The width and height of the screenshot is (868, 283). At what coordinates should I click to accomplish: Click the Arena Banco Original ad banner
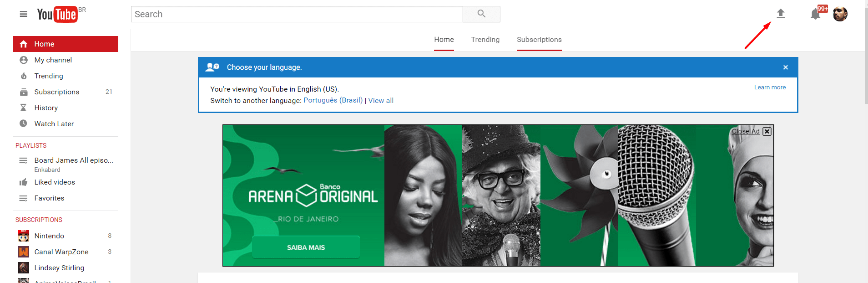pos(498,196)
